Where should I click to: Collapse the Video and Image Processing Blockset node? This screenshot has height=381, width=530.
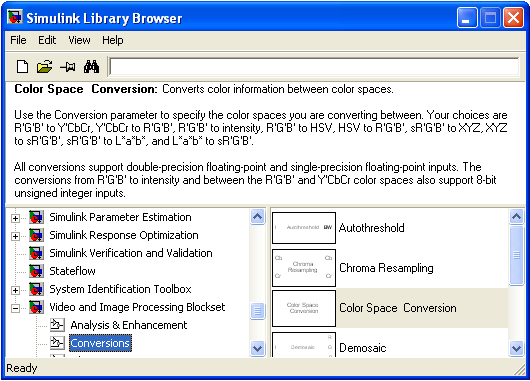(x=15, y=308)
